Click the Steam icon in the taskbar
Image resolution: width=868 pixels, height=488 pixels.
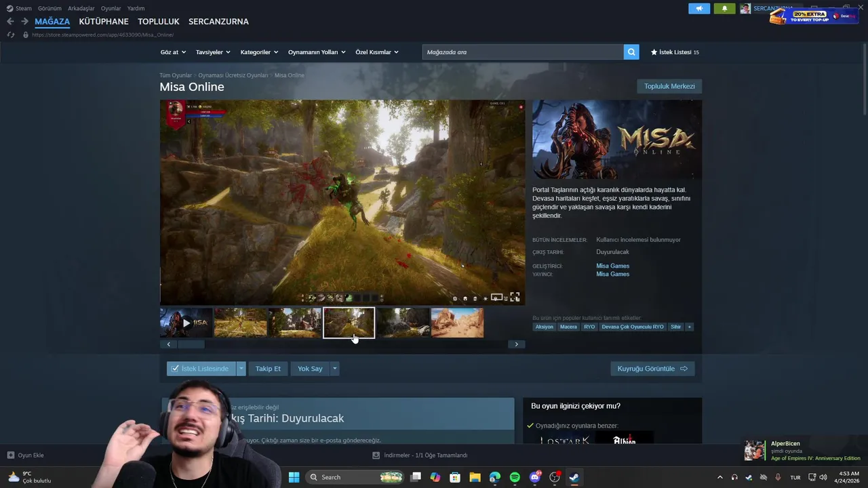(x=574, y=477)
